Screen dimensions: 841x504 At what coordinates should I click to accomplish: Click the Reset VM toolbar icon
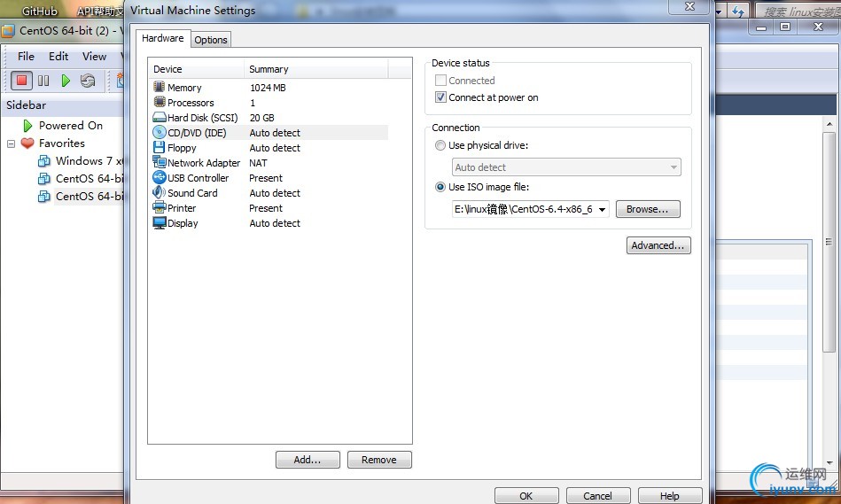point(88,81)
